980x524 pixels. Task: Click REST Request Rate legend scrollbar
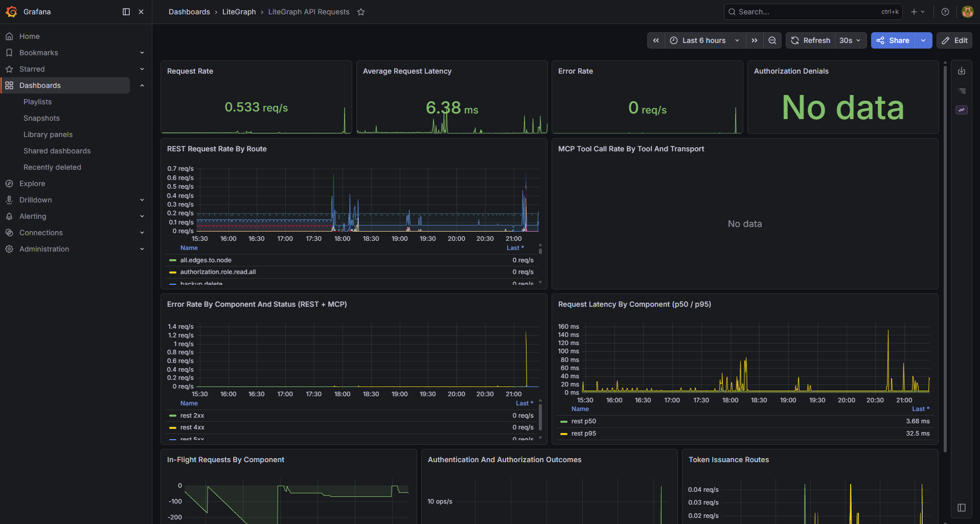pos(540,250)
